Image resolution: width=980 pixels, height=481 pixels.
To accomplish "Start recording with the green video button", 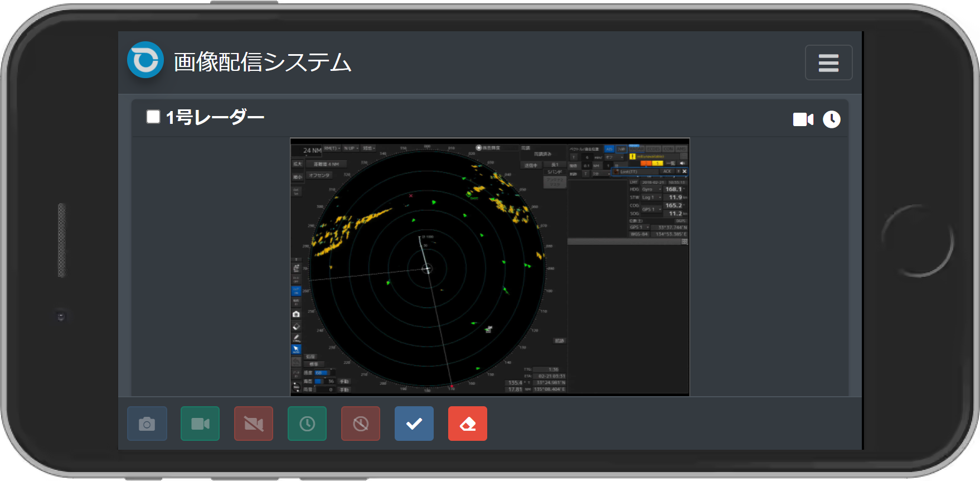I will [200, 424].
